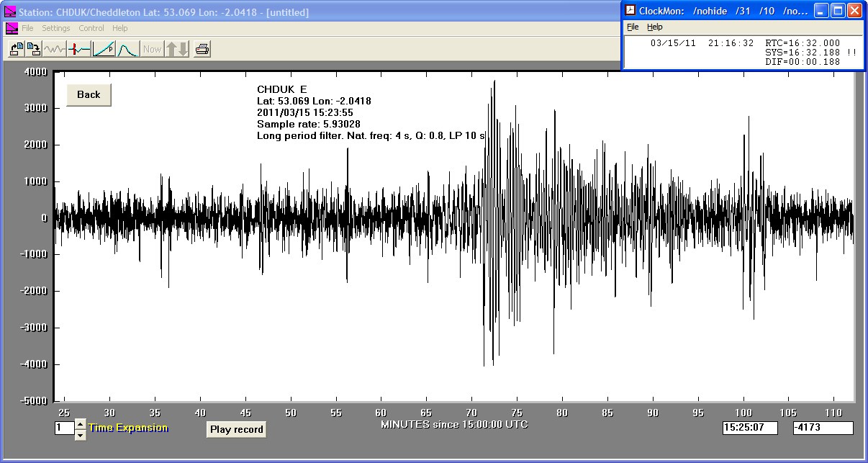Click the up-down arrows toolbar icon
868x463 pixels.
point(177,49)
